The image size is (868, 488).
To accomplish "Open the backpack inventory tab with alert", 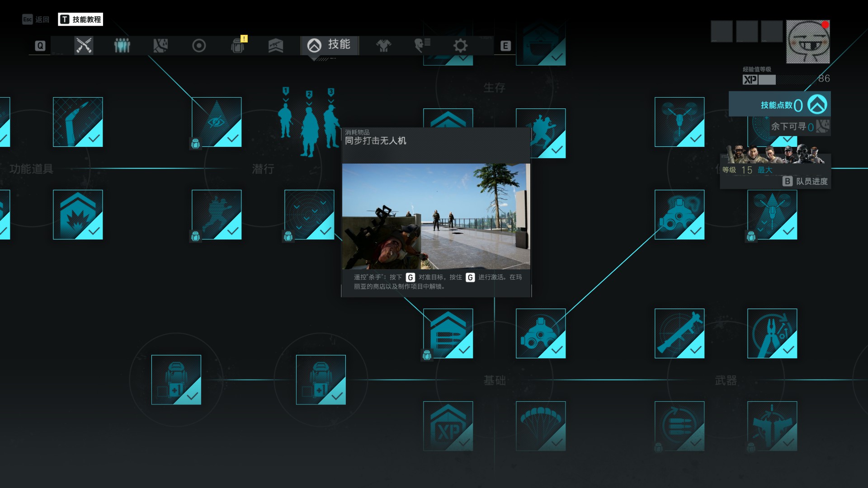I will coord(238,46).
